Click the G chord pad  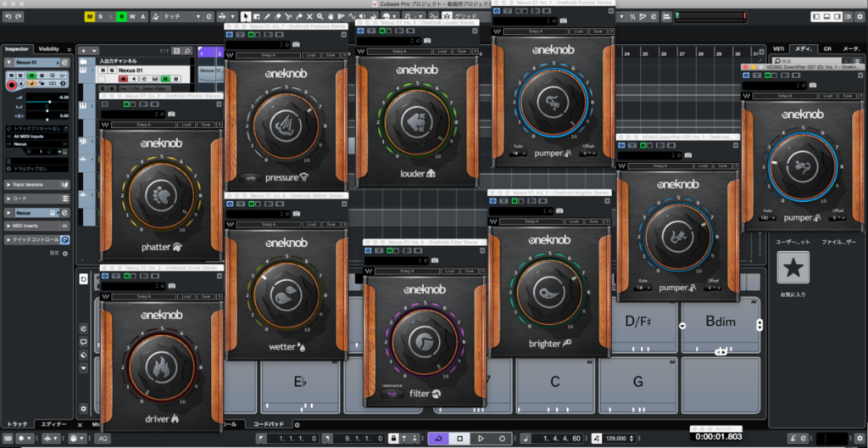click(x=637, y=386)
